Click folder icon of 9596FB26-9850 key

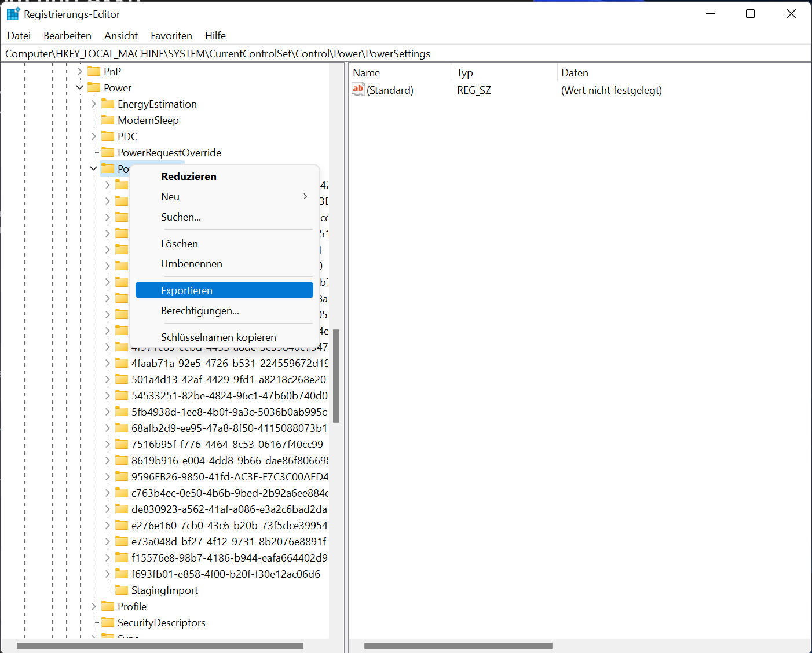point(122,476)
